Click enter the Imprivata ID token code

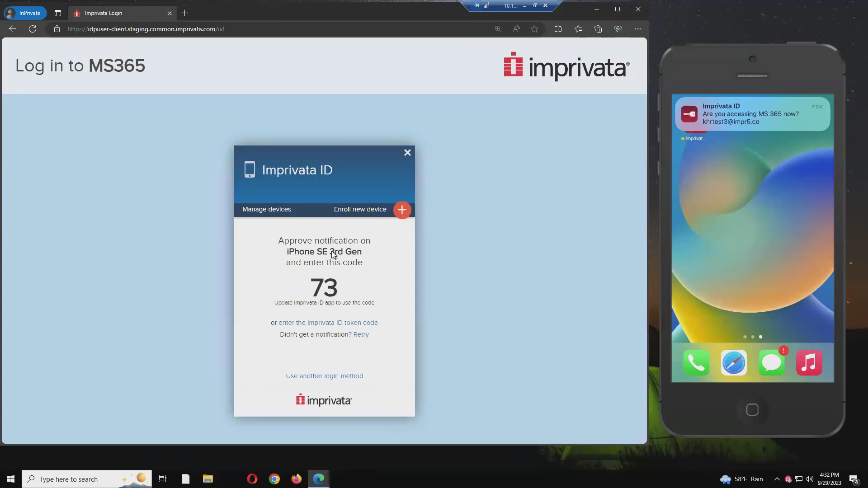click(328, 322)
